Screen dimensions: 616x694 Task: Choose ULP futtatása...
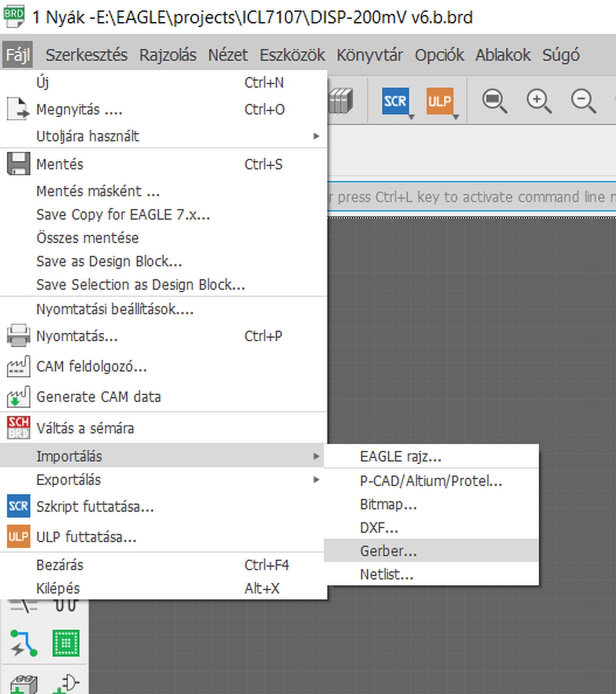(x=164, y=537)
